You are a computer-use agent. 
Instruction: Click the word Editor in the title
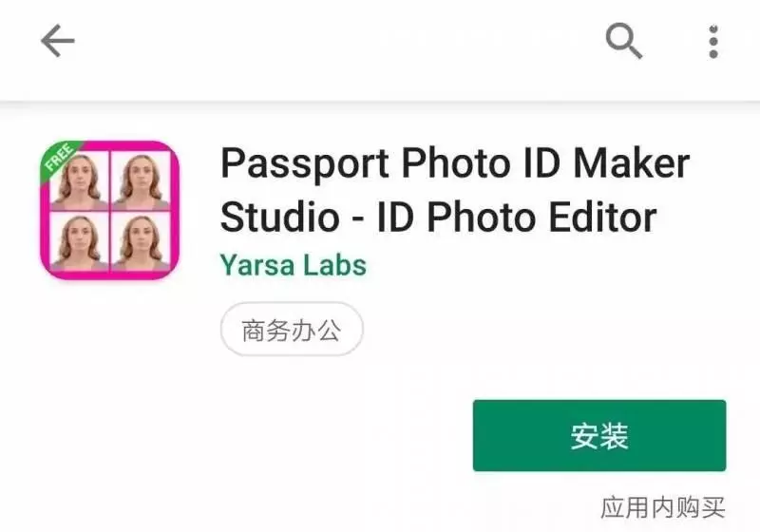pos(603,217)
